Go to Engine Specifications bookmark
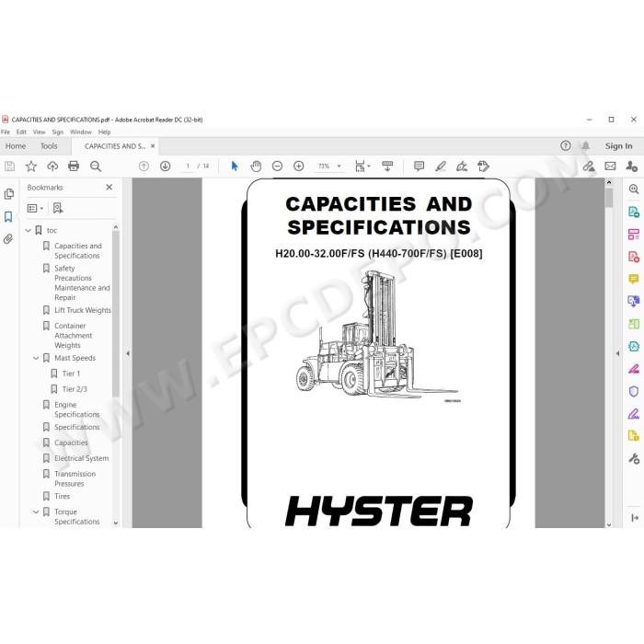The width and height of the screenshot is (644, 644). pyautogui.click(x=76, y=409)
